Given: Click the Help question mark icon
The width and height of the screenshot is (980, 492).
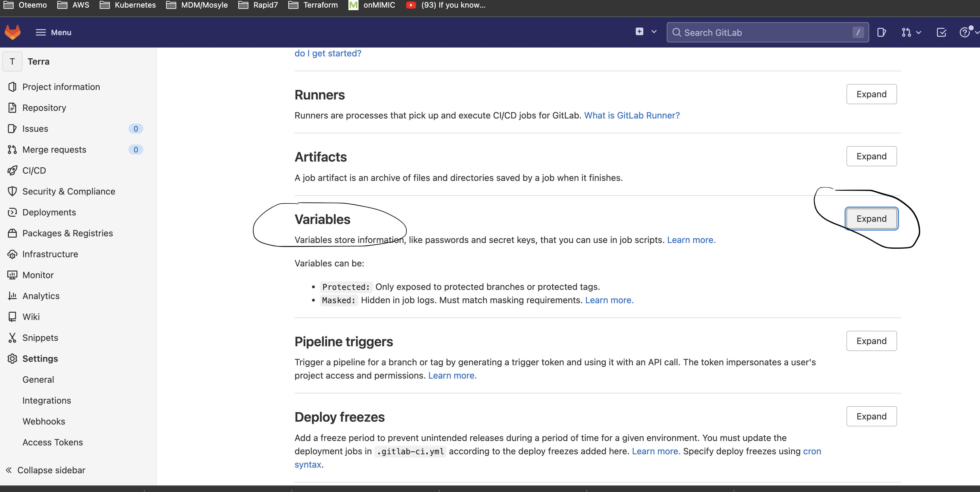Looking at the screenshot, I should tap(964, 32).
